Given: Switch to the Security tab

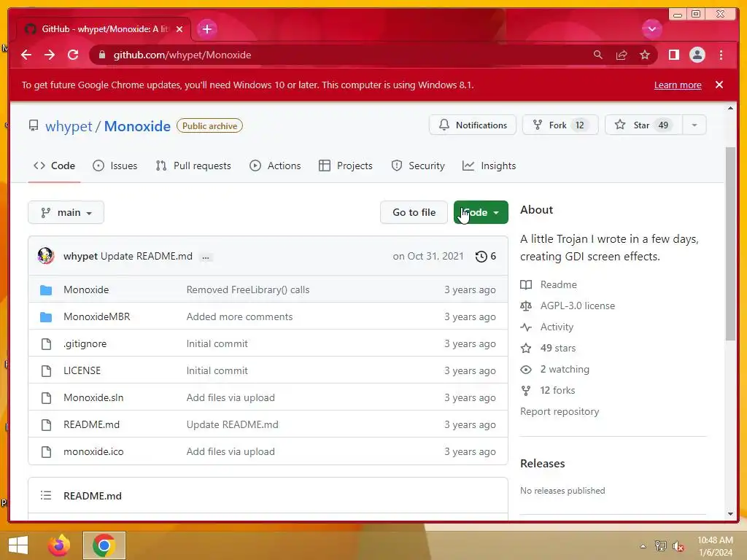Looking at the screenshot, I should [x=418, y=166].
